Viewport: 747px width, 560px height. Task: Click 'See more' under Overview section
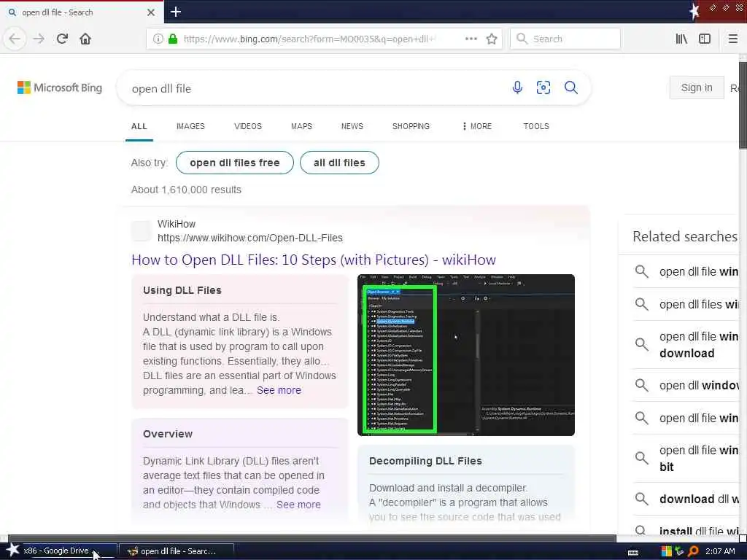[x=298, y=505]
